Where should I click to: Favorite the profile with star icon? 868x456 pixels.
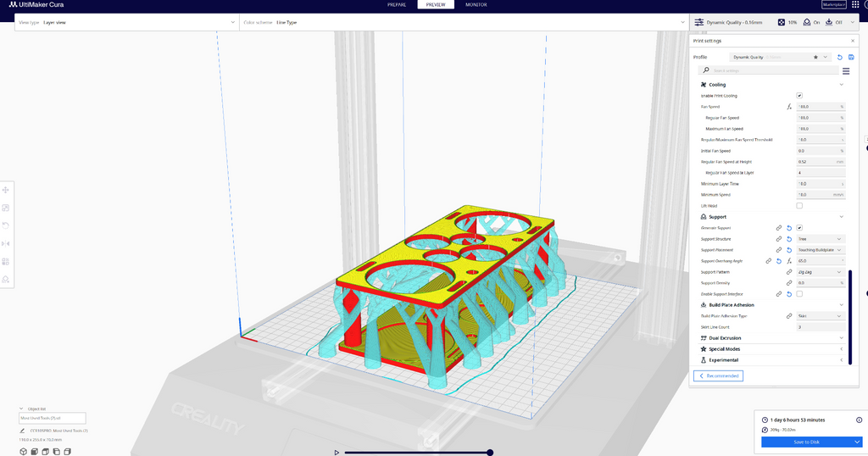pyautogui.click(x=815, y=57)
